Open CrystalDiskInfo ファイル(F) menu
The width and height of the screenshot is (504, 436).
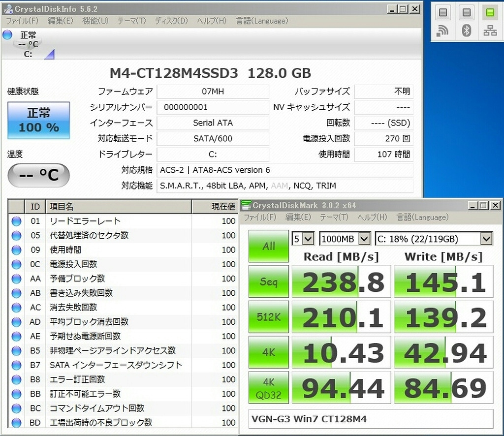tap(22, 21)
